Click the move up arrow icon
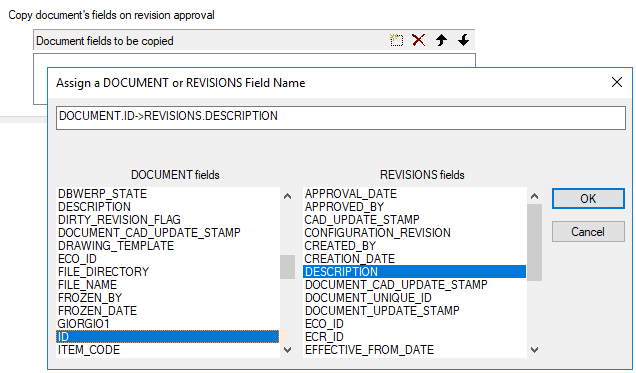Image resolution: width=636 pixels, height=373 pixels. [x=441, y=40]
